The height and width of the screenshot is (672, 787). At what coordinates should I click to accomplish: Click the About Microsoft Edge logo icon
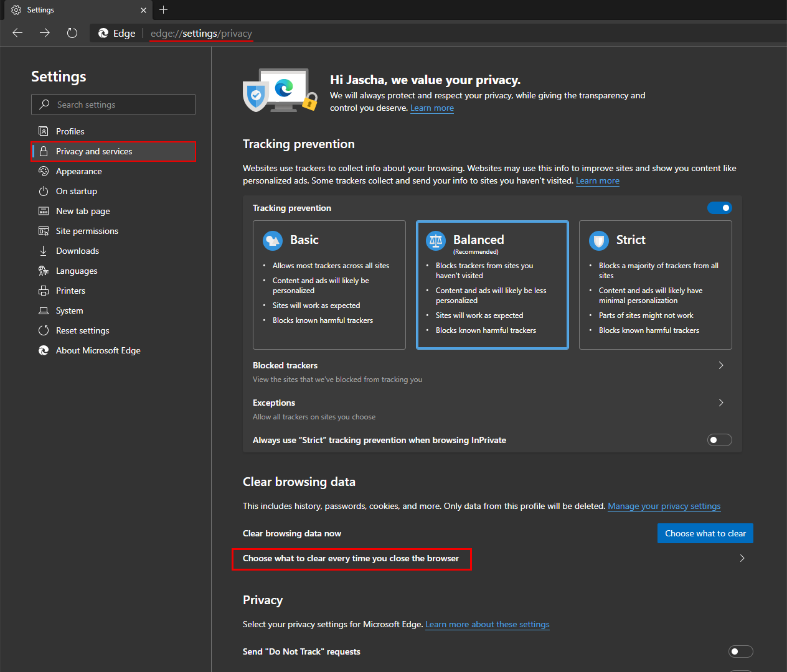pos(44,350)
